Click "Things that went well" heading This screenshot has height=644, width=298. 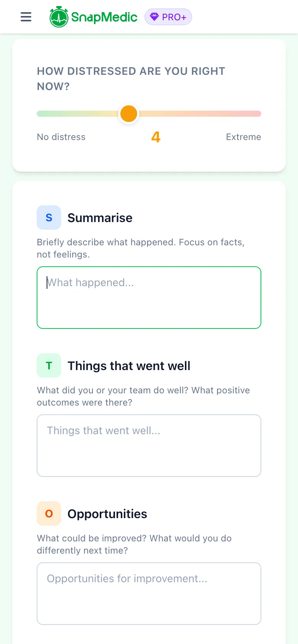click(x=129, y=366)
